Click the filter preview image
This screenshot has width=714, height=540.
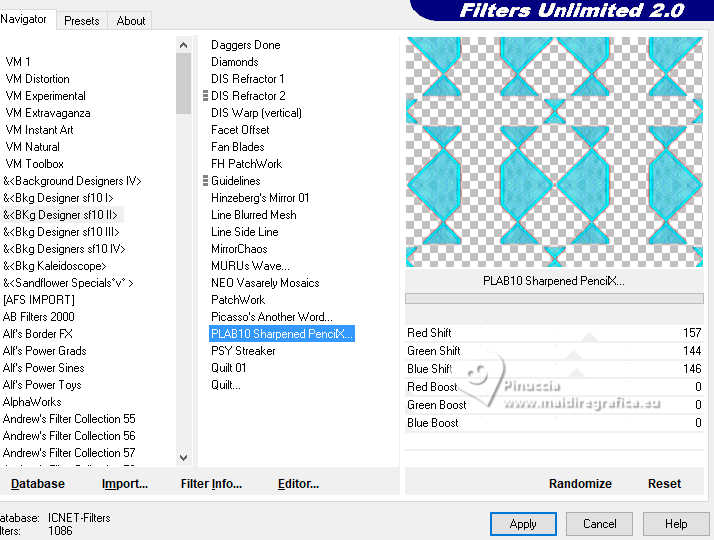coord(554,152)
